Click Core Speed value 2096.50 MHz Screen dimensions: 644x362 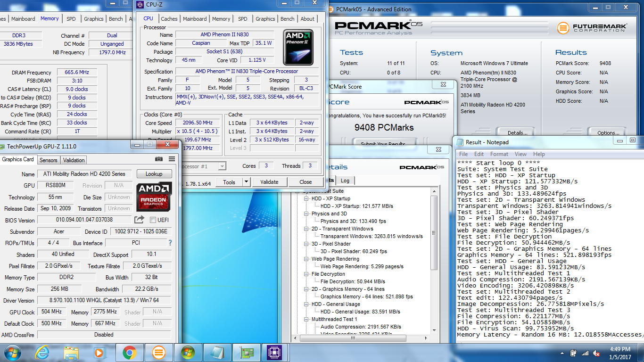tap(198, 123)
